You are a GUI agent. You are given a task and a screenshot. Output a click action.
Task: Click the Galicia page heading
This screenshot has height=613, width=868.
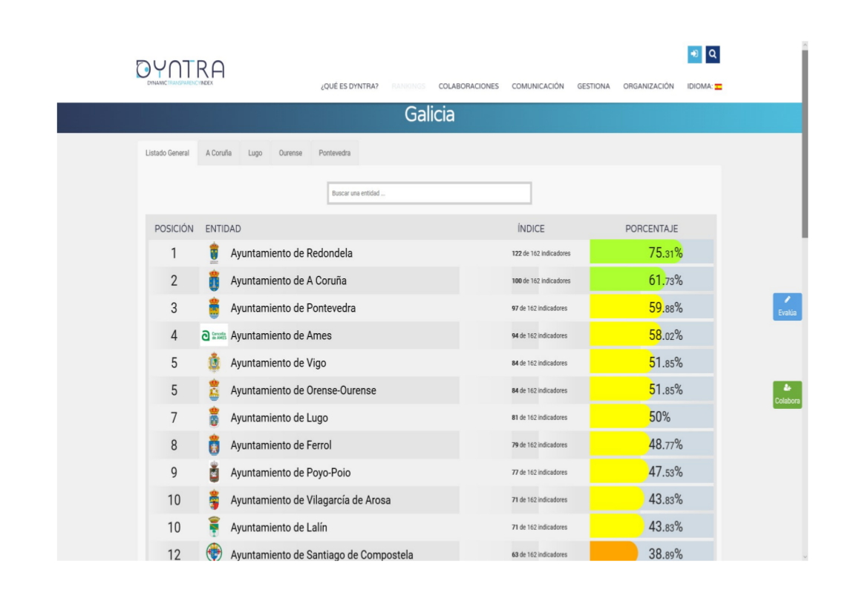(x=430, y=114)
